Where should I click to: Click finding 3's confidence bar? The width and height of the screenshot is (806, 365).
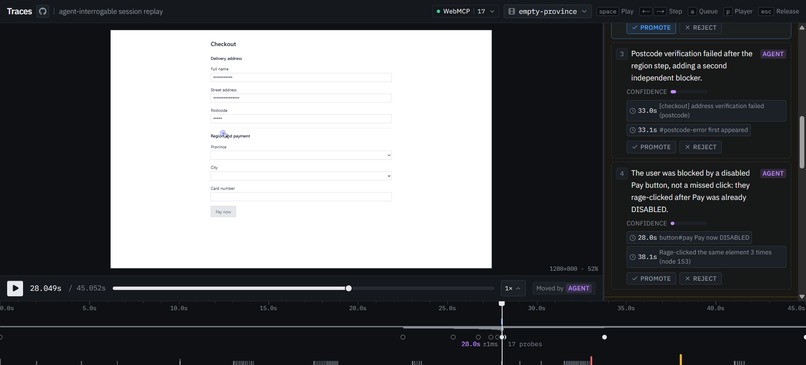689,92
